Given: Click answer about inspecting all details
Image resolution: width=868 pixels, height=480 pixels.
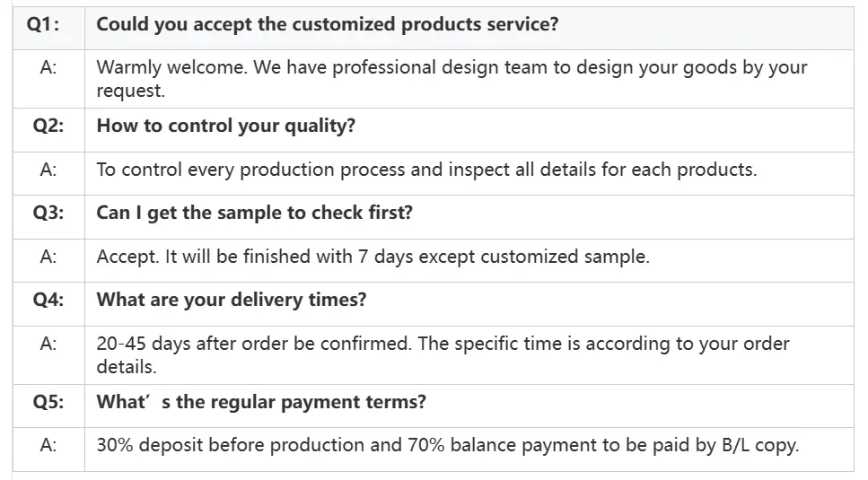Looking at the screenshot, I should (x=426, y=170).
